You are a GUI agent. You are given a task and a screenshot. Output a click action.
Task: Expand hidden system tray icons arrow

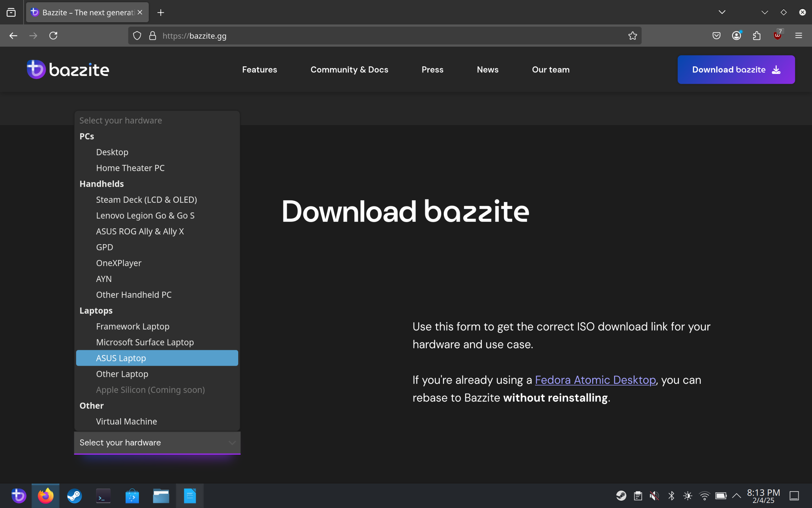tap(737, 496)
